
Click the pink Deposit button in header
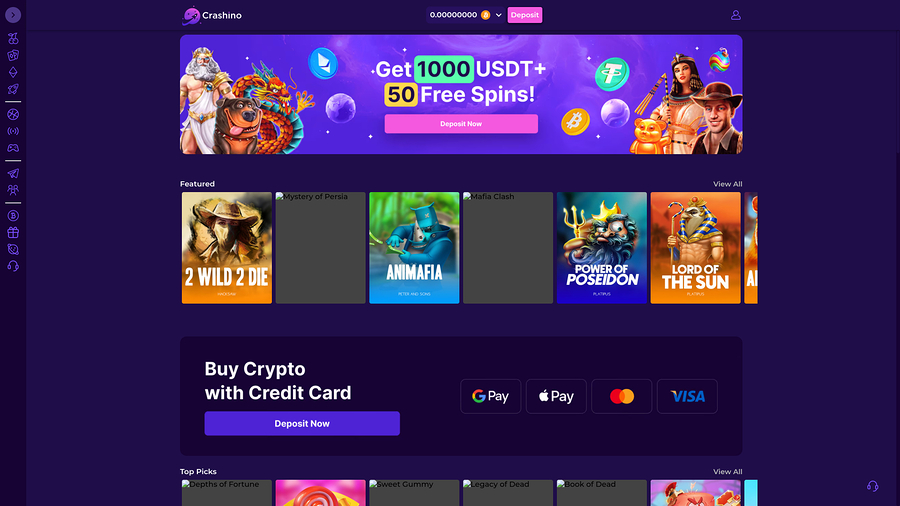point(525,15)
